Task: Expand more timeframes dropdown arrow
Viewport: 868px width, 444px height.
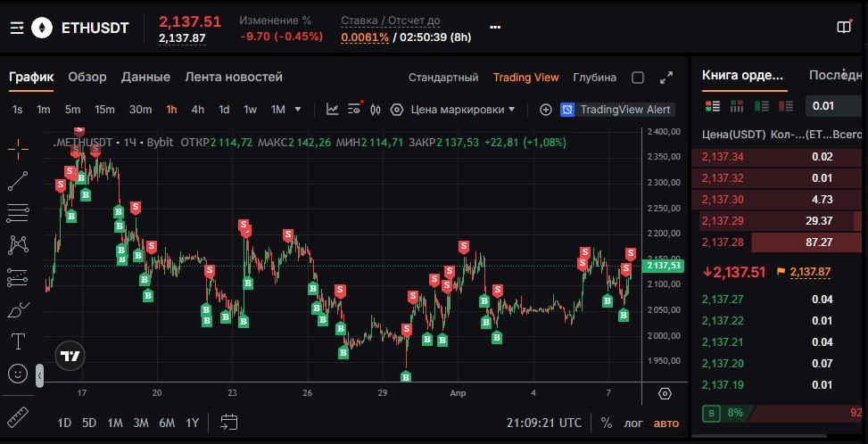Action: (x=298, y=110)
